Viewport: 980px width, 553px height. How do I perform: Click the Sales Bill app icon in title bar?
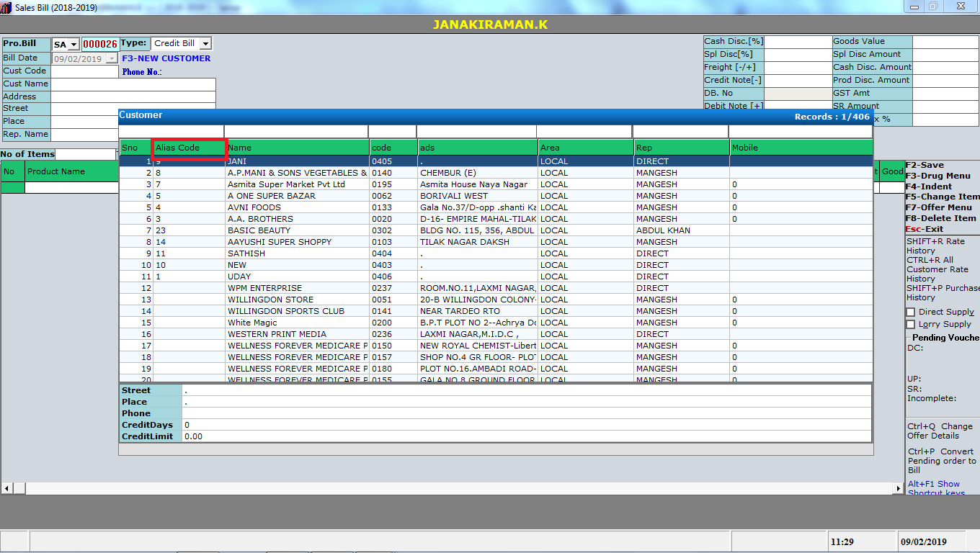[x=7, y=6]
